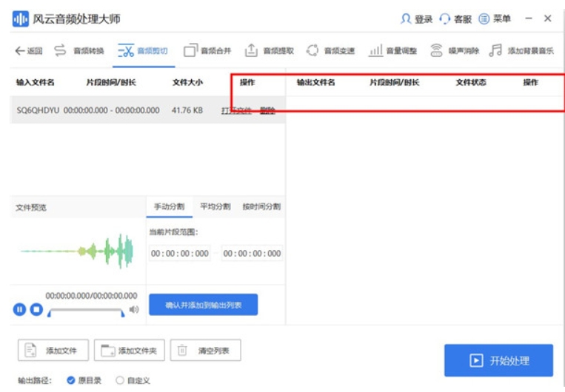
Task: Click the 风云音频处理大师 app logo icon
Action: [x=21, y=18]
